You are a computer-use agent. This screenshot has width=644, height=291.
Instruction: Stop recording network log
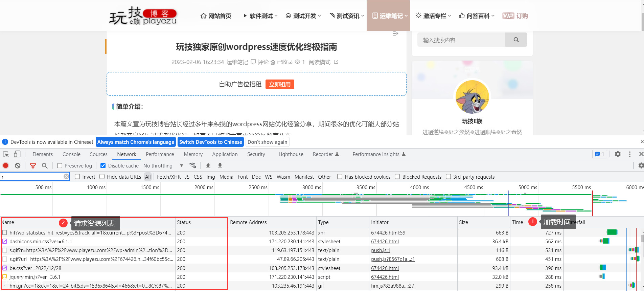click(6, 166)
